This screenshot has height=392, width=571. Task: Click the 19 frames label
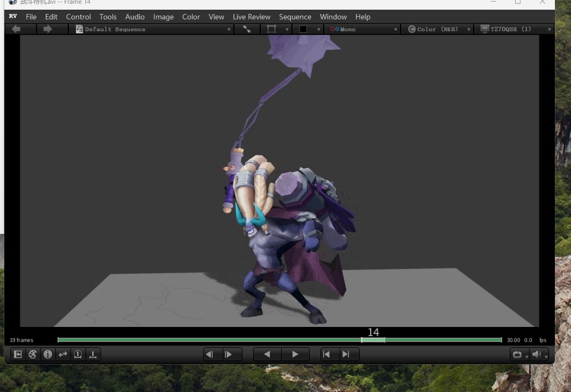click(22, 340)
